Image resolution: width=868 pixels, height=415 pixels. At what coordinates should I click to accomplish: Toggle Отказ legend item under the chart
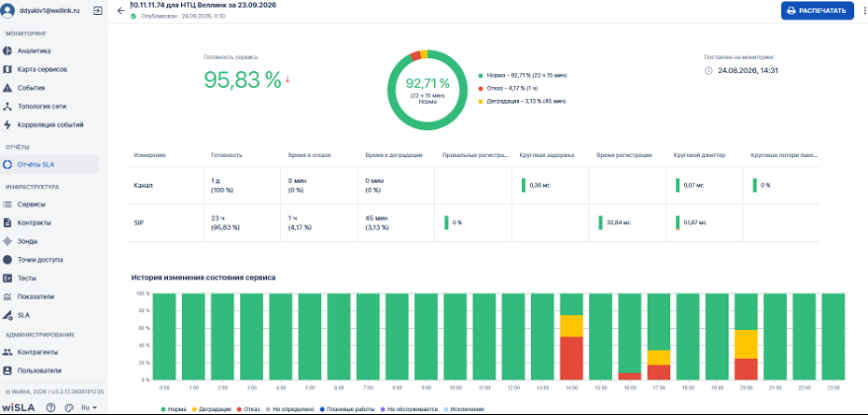tap(246, 409)
